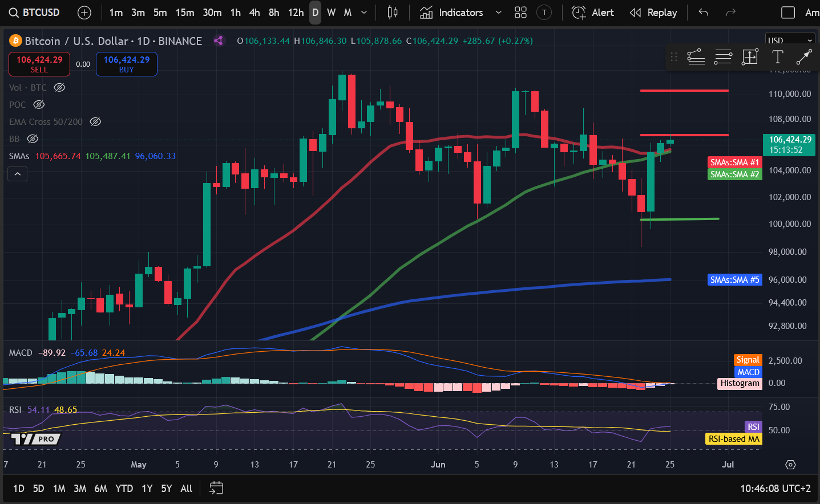
Task: Set the date range to 6M
Action: pos(100,489)
